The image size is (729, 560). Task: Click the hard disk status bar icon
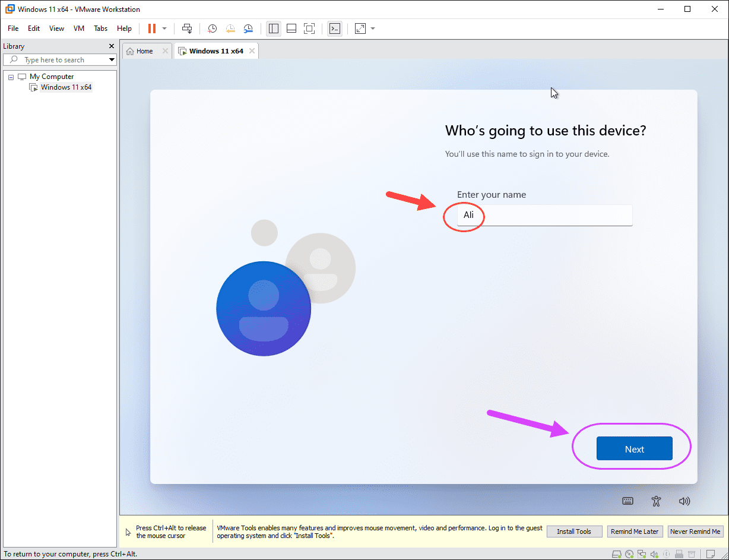click(x=617, y=554)
